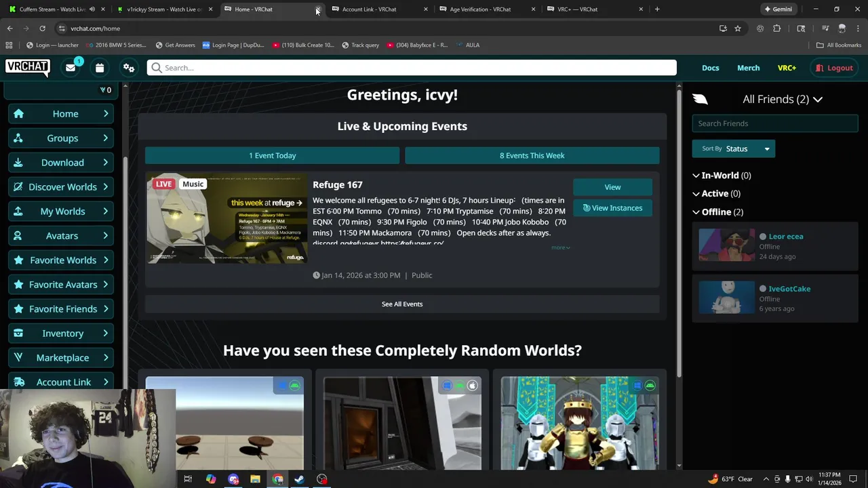Open Leor ecea friend profile

786,237
